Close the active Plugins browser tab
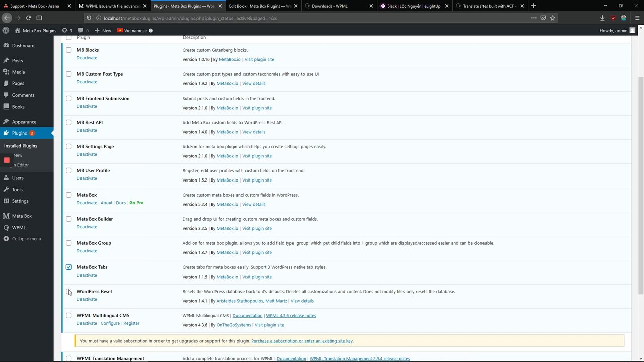Viewport: 644px width, 362px height. click(x=220, y=6)
